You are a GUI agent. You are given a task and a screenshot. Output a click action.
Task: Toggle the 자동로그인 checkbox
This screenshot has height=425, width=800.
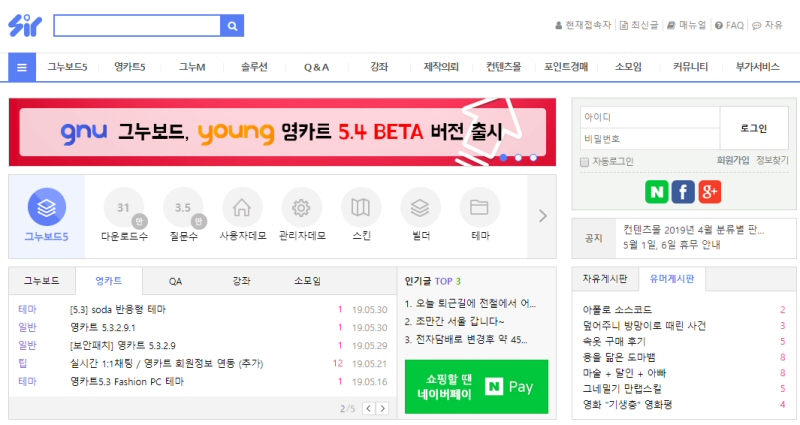point(585,162)
